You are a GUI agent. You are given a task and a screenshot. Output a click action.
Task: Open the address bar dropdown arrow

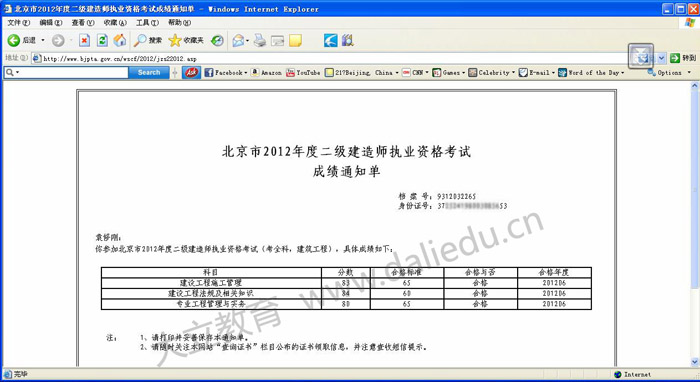point(662,58)
